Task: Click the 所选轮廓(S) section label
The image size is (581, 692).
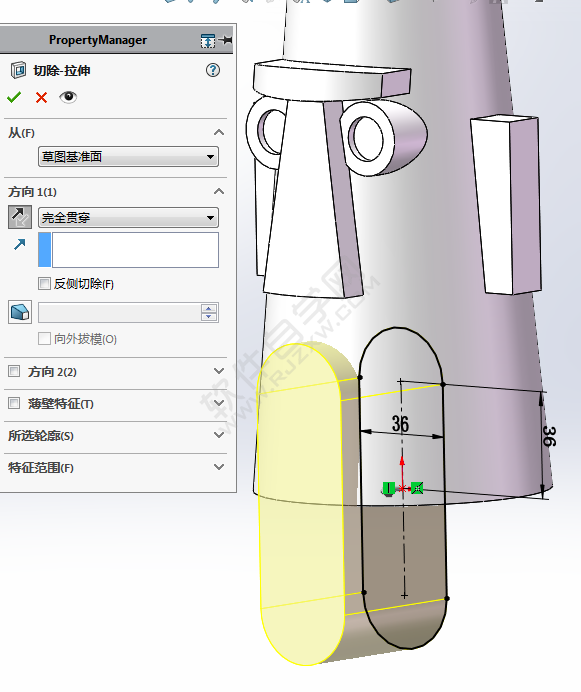Action: [41, 436]
